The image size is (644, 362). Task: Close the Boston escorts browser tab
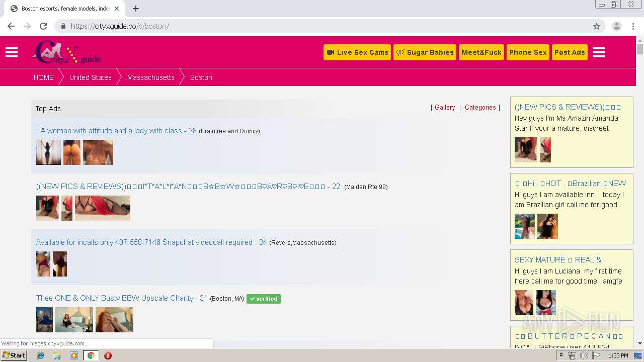tap(117, 9)
